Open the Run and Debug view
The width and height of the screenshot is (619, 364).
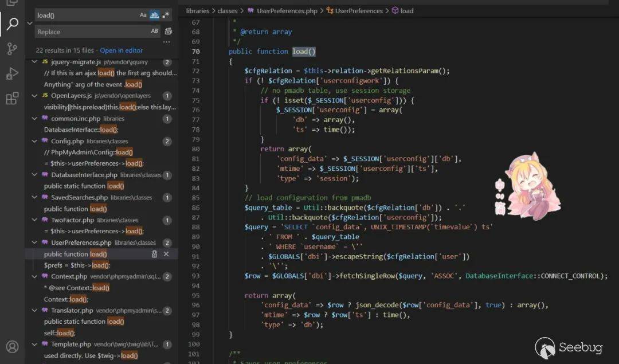click(x=12, y=74)
